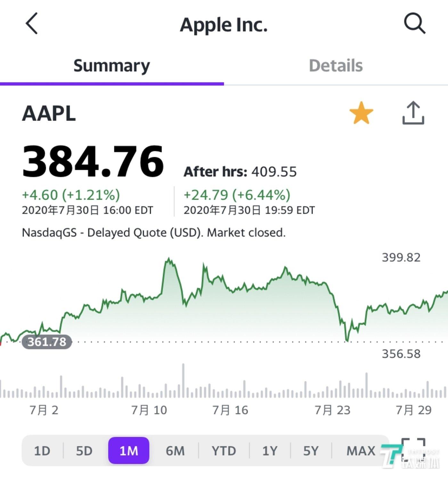The height and width of the screenshot is (477, 448).
Task: Tap the share upload icon
Action: (x=413, y=113)
